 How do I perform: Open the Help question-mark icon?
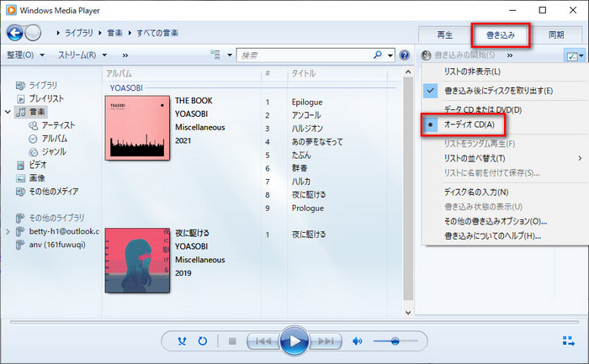[x=404, y=55]
